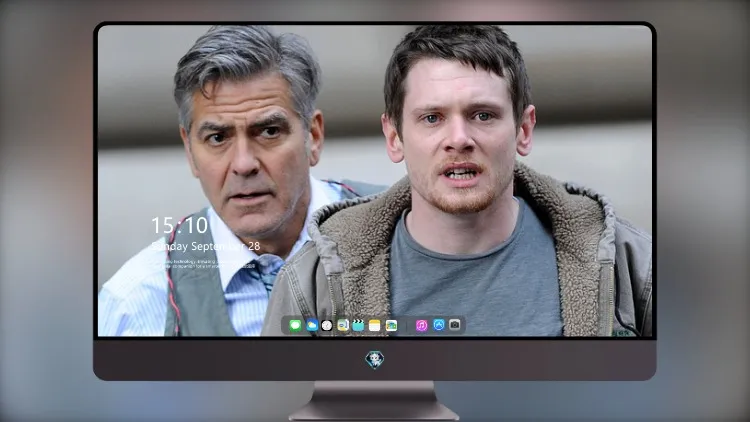The width and height of the screenshot is (750, 422).
Task: Open the photo gallery app in dock
Action: (x=391, y=326)
